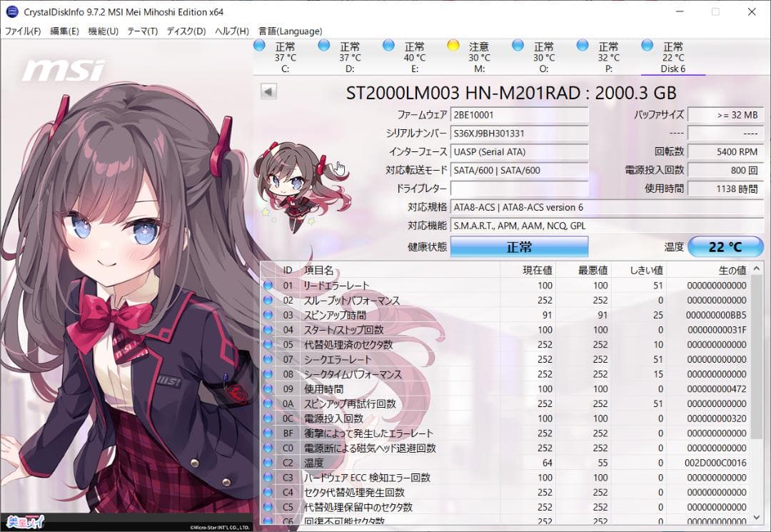Viewport: 771px width, 532px height.
Task: Click disk title ST2000LM003 HN-M201RAD : 2000.3 GB
Action: [511, 92]
